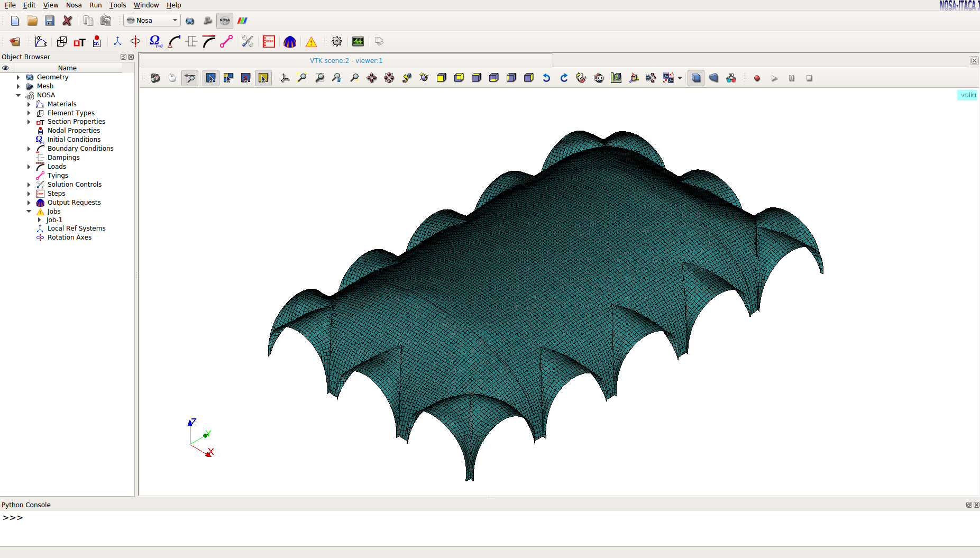Click the cyan volta label in viewer
Viewport: 980px width, 558px height.
click(x=967, y=95)
